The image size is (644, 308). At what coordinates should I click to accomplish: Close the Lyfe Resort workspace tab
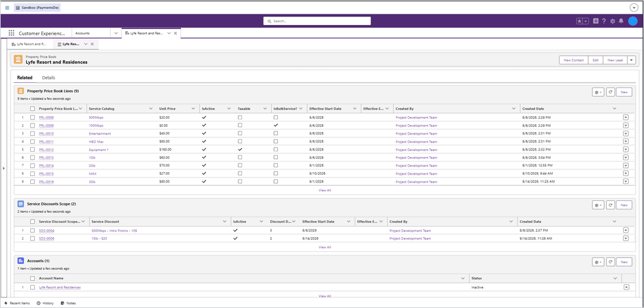[x=175, y=33]
